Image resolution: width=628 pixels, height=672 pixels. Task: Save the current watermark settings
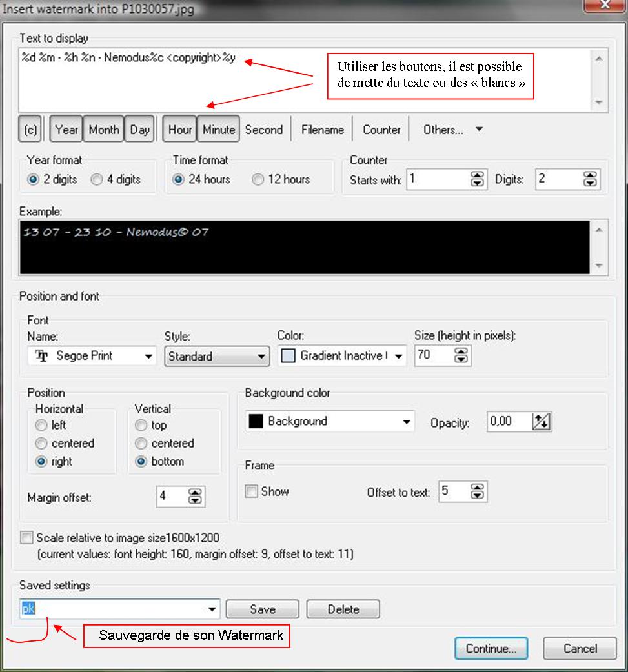click(262, 609)
